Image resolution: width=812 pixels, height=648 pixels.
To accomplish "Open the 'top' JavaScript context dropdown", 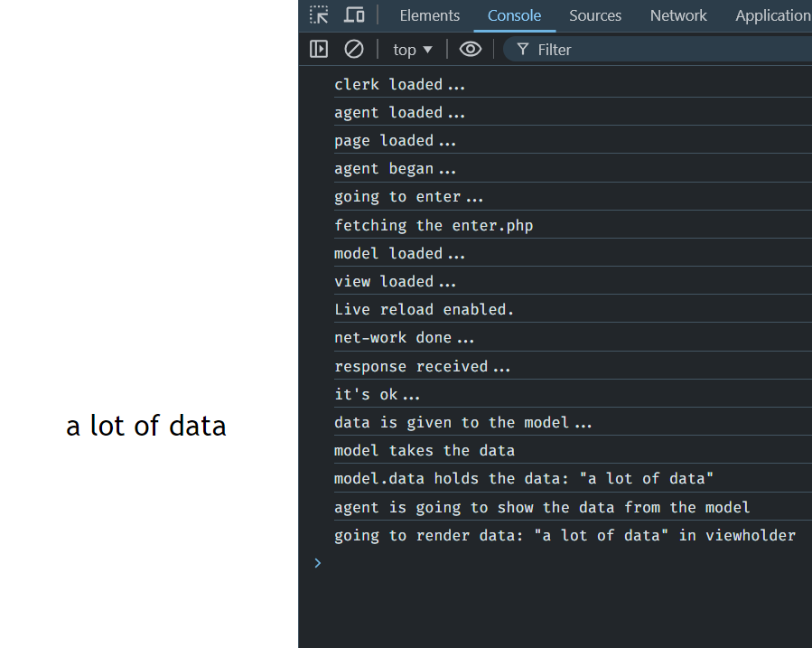I will click(x=412, y=50).
